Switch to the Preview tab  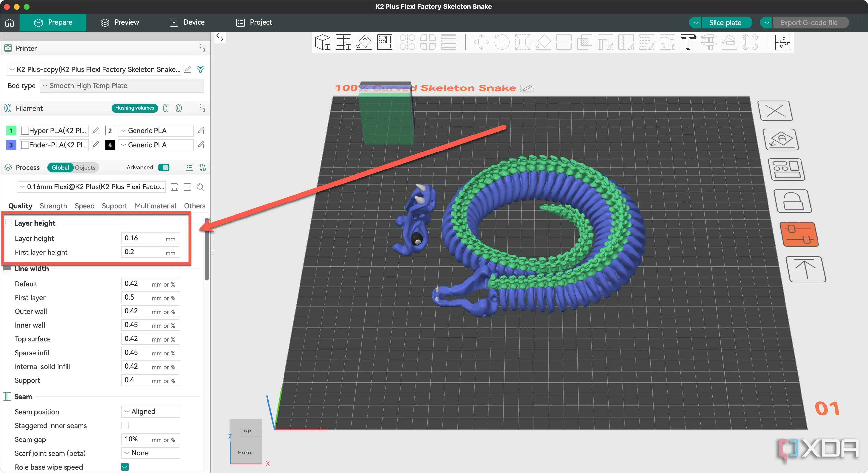[120, 23]
